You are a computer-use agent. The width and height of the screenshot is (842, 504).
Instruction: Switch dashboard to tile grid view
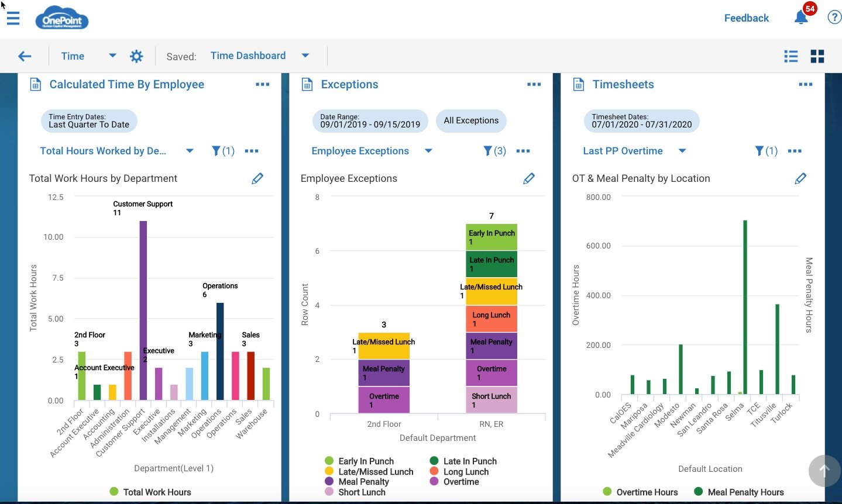817,56
